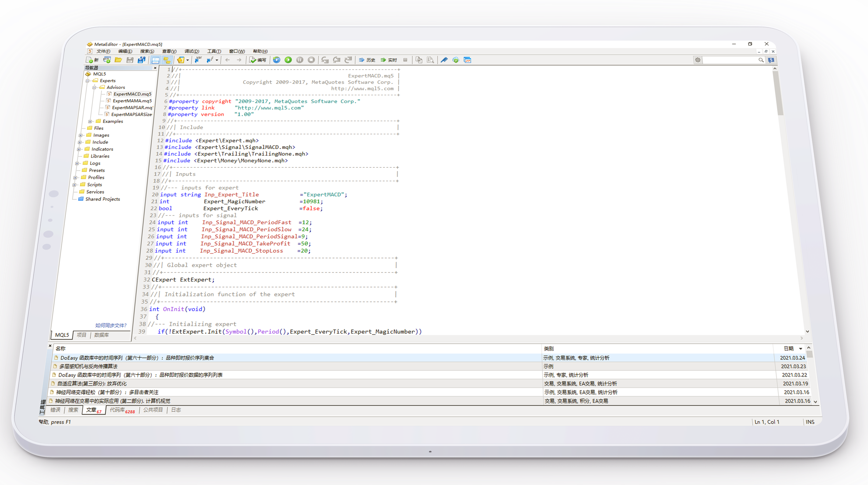Image resolution: width=868 pixels, height=485 pixels.
Task: Click the go to variable (var) icon
Action: point(198,60)
